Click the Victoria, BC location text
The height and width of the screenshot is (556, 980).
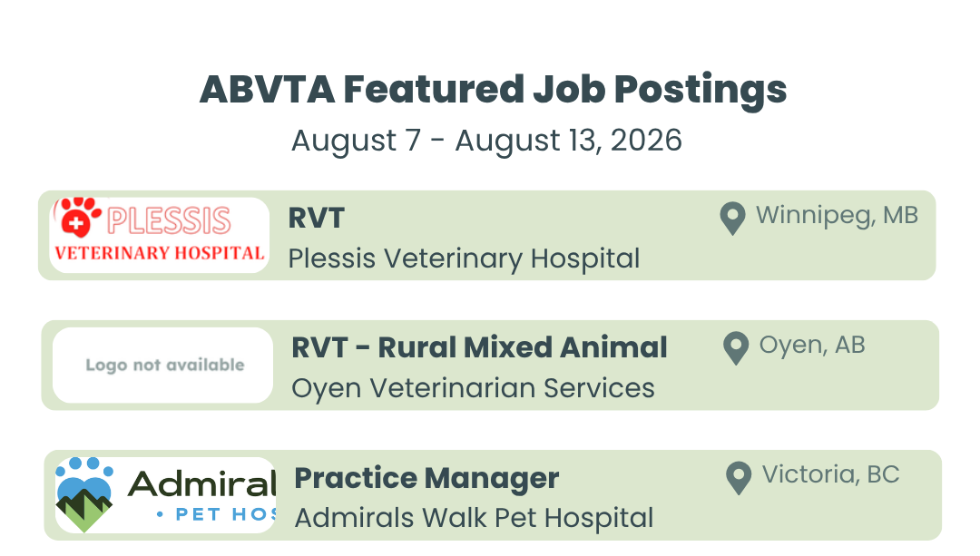pyautogui.click(x=830, y=474)
